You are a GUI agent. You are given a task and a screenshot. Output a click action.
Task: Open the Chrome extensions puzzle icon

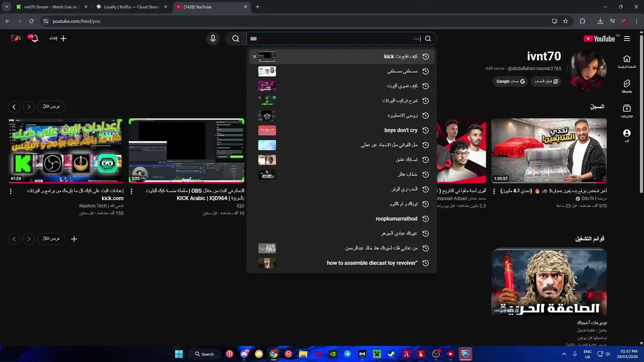[583, 21]
